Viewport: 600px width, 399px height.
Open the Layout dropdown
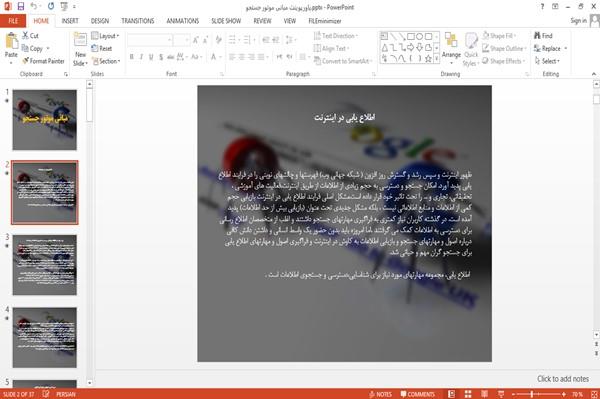[x=105, y=36]
